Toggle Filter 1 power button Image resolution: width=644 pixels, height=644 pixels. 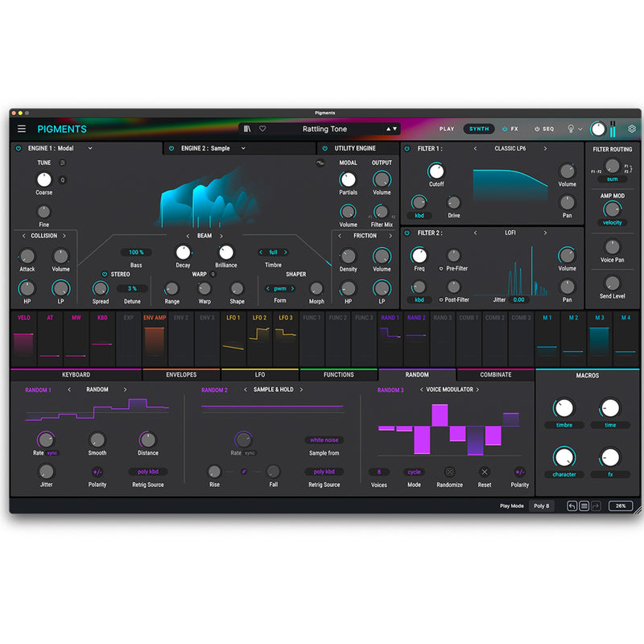pos(409,148)
